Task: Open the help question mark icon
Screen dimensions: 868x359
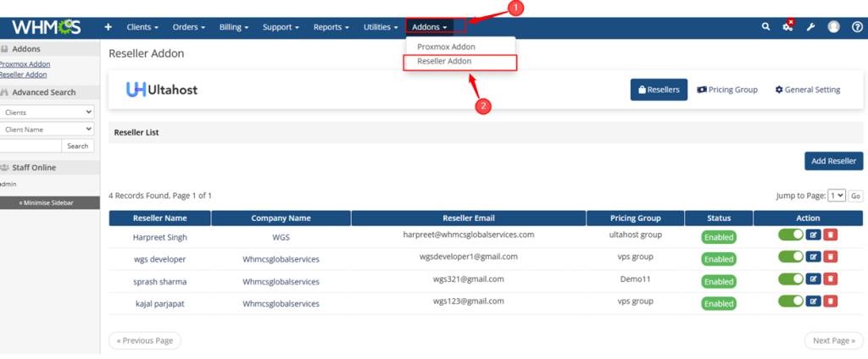Action: tap(856, 27)
